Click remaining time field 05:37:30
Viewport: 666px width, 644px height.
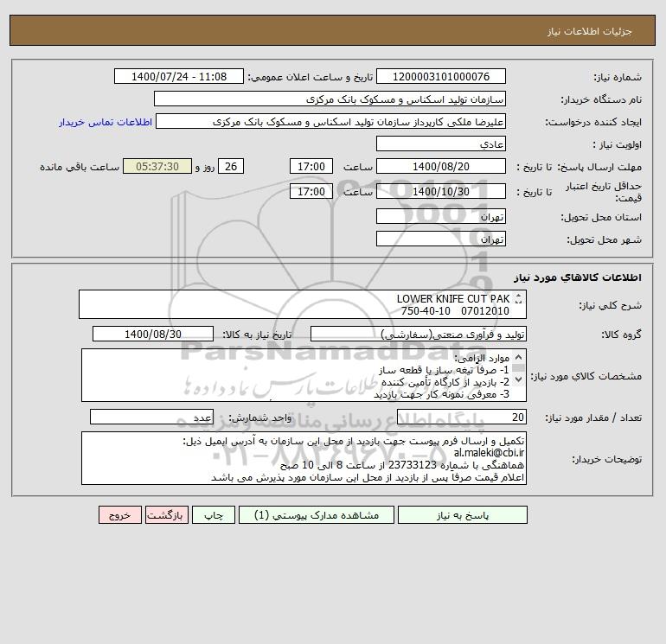tap(157, 167)
